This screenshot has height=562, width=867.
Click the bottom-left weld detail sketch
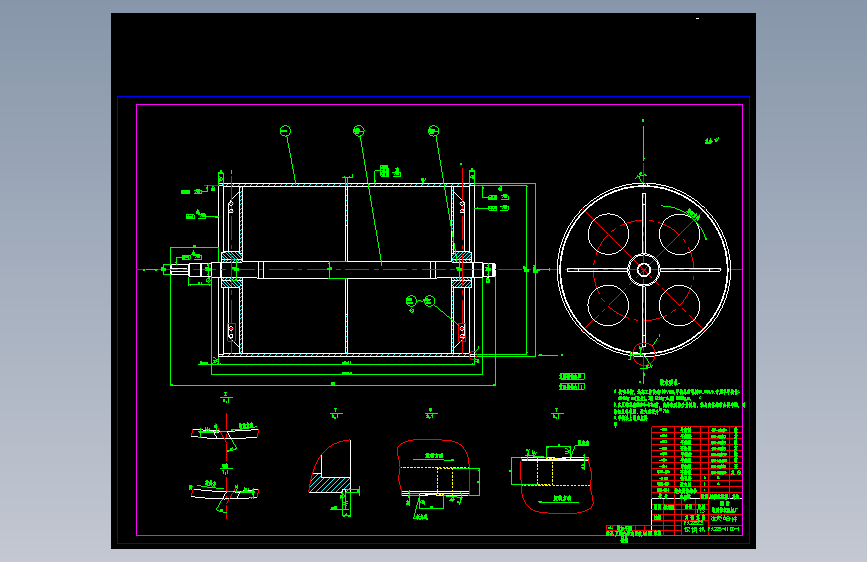pyautogui.click(x=224, y=494)
